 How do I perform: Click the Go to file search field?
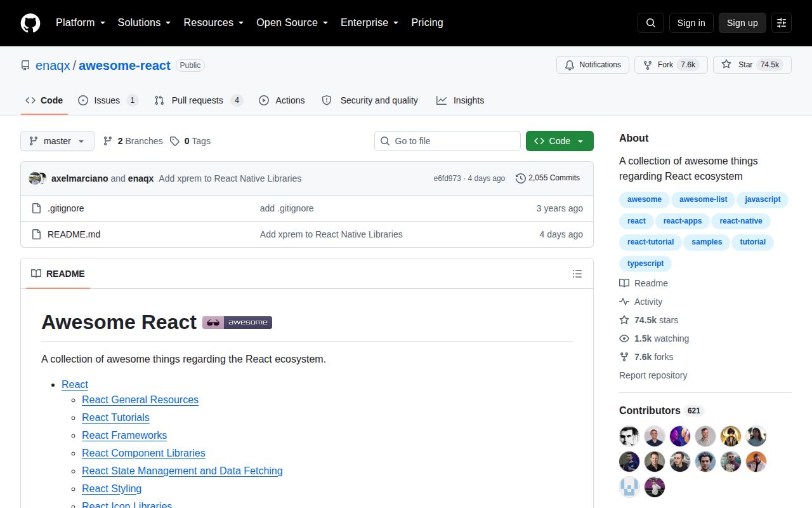click(x=447, y=141)
